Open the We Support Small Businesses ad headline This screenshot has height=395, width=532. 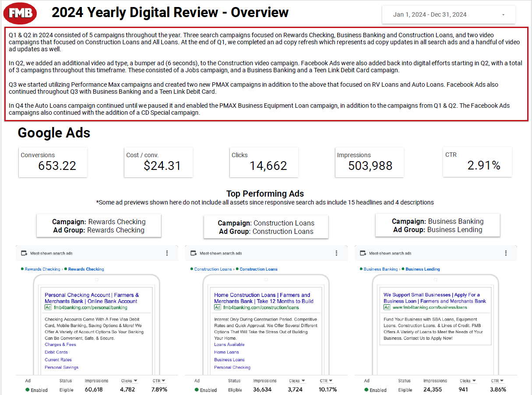(x=435, y=298)
